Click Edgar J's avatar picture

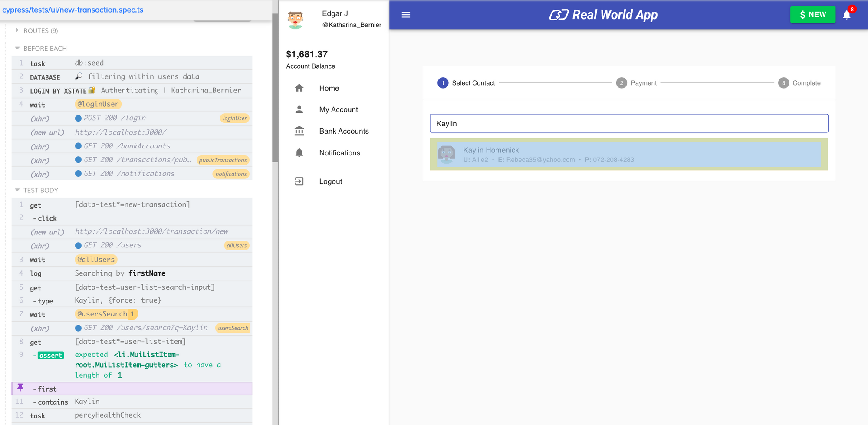295,20
